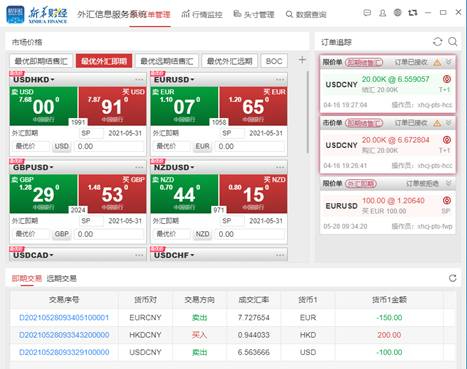Select the 即期交易 spot trades tab
Image resolution: width=467 pixels, height=369 pixels.
pyautogui.click(x=27, y=278)
